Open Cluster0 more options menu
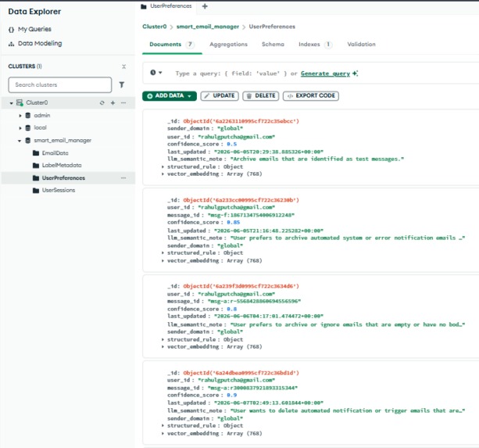This screenshot has height=448, width=479. [123, 102]
